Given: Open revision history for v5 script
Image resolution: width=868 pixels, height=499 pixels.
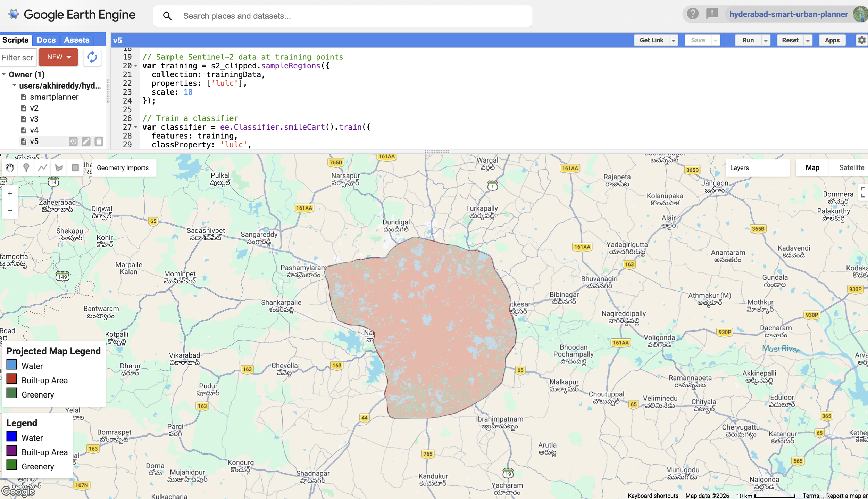Looking at the screenshot, I should [73, 141].
